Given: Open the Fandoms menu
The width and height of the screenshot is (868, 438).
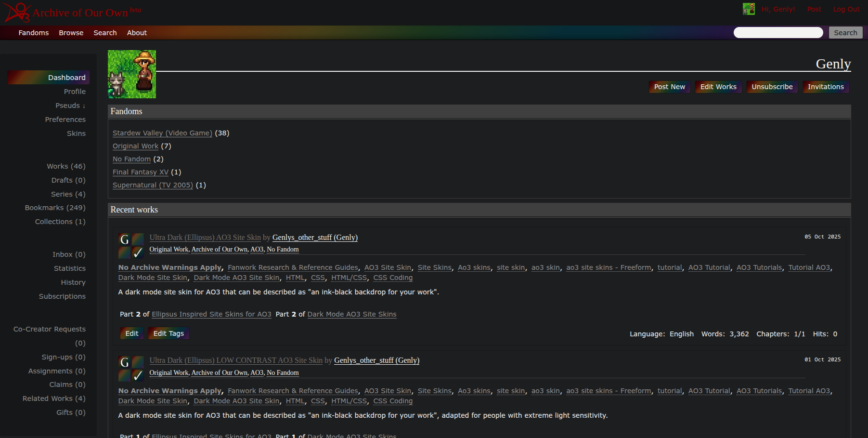Looking at the screenshot, I should point(34,33).
